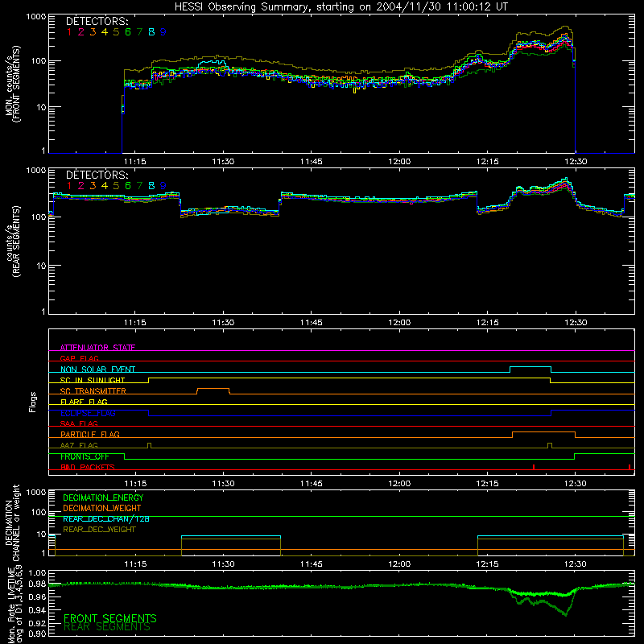
Task: Click the NON_SOLAR_EVENT flag label
Action: (x=97, y=369)
